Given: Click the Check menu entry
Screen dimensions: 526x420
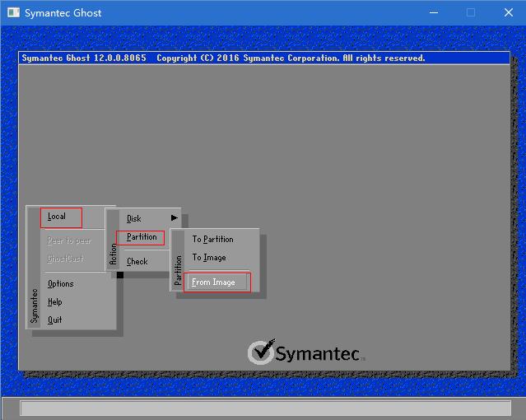Looking at the screenshot, I should point(137,262).
